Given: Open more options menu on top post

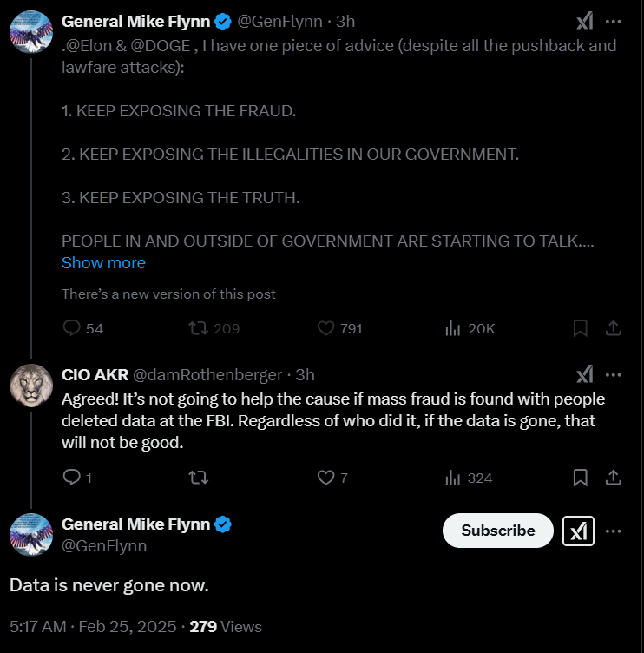Looking at the screenshot, I should [613, 22].
